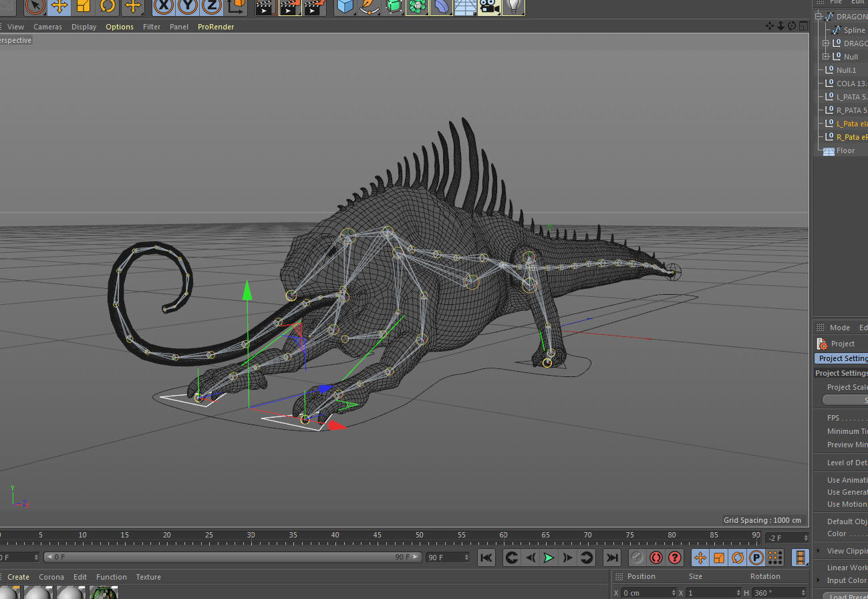Toggle Y axis lock
The height and width of the screenshot is (599, 868).
point(188,7)
